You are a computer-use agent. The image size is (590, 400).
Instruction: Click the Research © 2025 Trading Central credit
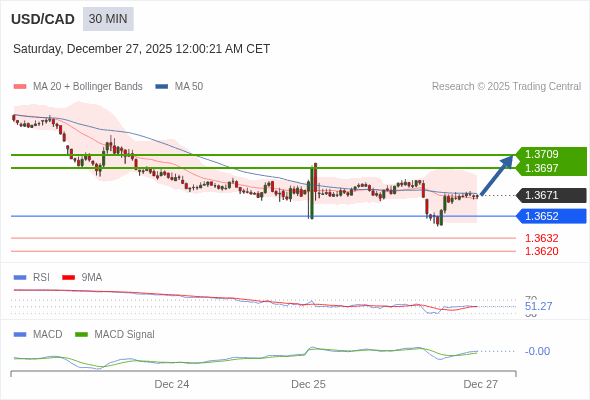pos(506,87)
